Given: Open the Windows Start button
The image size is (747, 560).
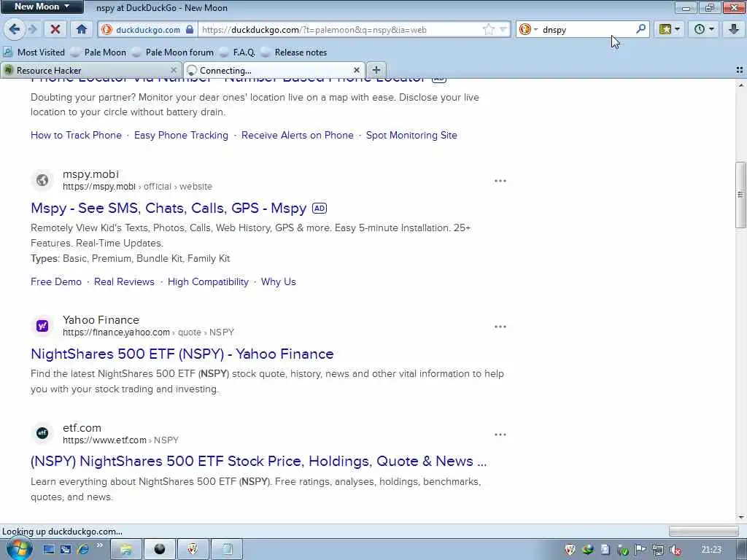Looking at the screenshot, I should coord(18,549).
